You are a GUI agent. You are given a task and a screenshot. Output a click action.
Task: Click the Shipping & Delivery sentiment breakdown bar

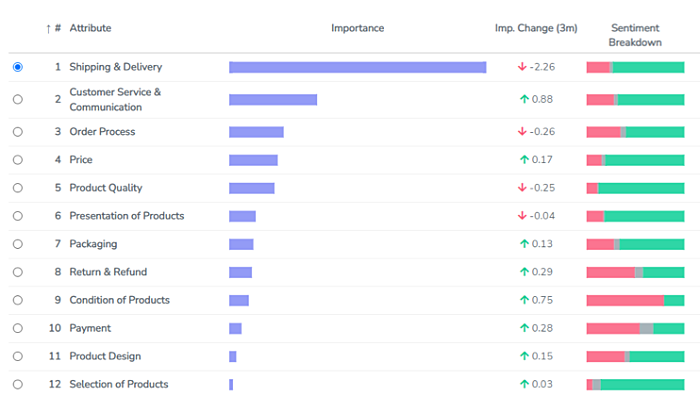635,67
